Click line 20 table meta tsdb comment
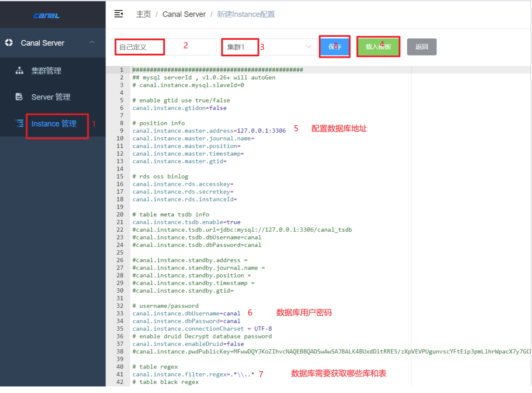Image resolution: width=532 pixels, height=393 pixels. point(171,215)
